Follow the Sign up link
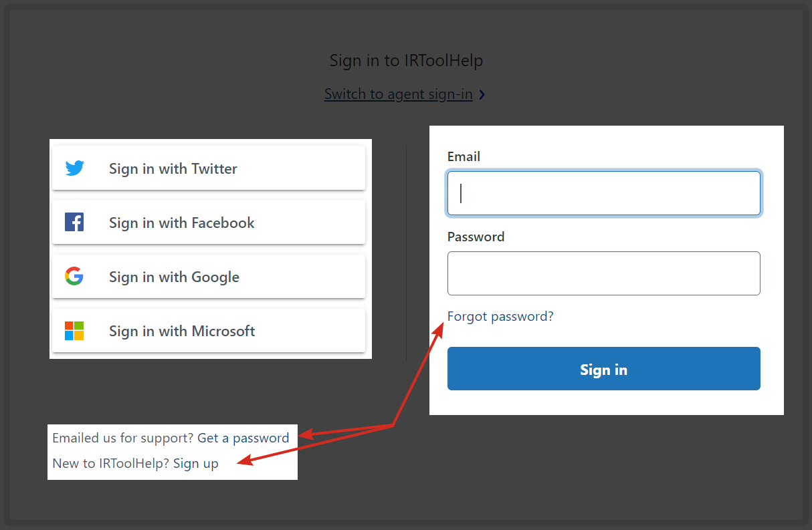Screen dimensions: 812x530 (x=196, y=463)
